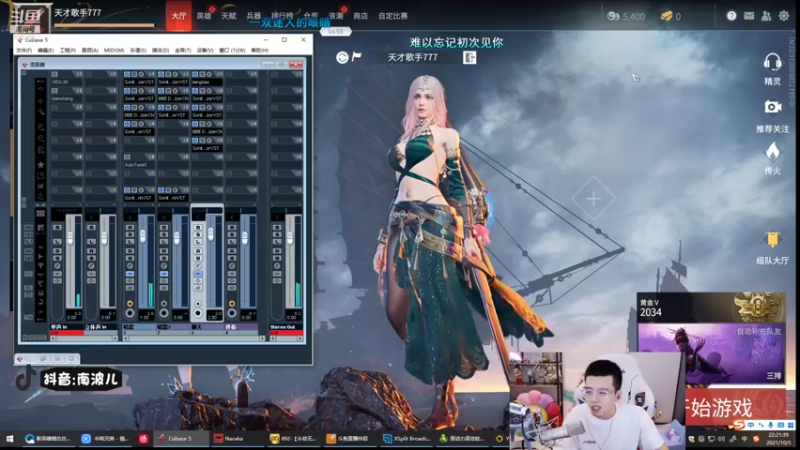
Task: Click right scroll arrow under channels 1-4
Action: (262, 339)
